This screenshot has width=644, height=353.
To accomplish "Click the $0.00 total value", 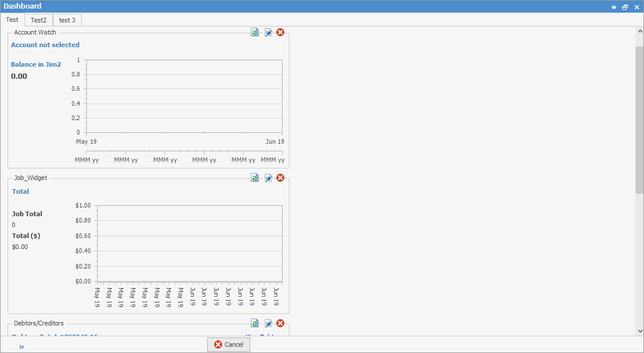I will click(x=20, y=247).
